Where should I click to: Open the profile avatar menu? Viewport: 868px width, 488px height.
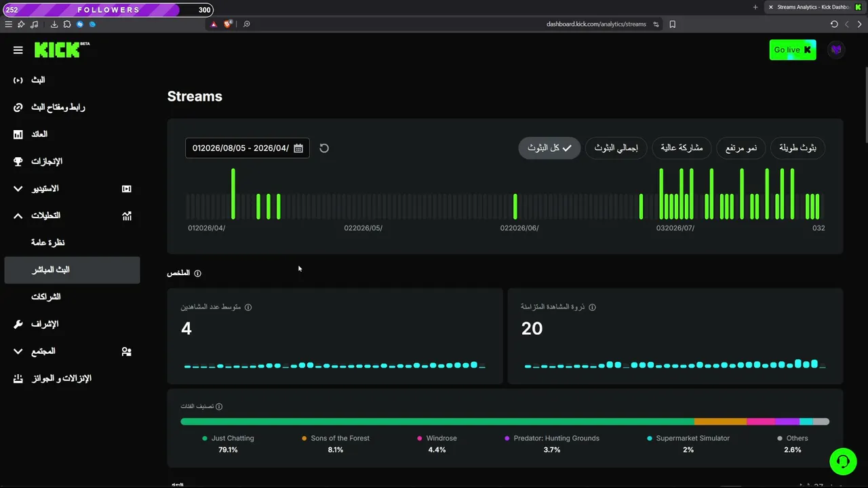(836, 49)
